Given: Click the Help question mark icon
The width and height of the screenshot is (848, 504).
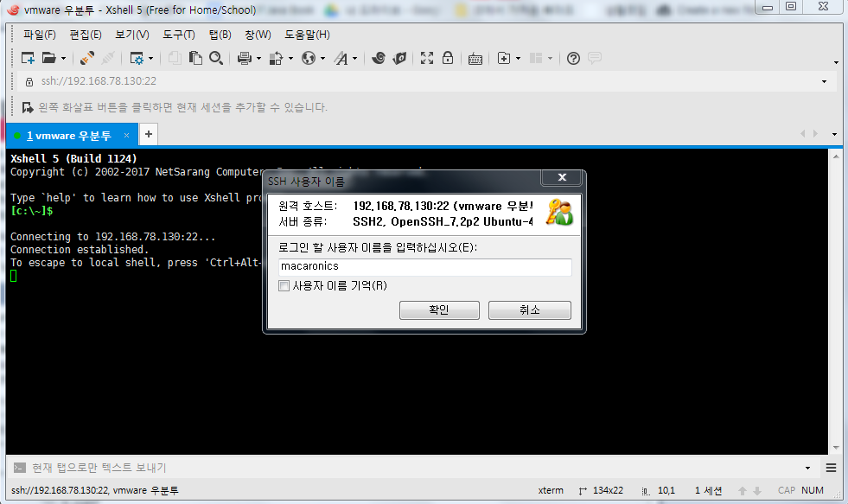Looking at the screenshot, I should [573, 58].
